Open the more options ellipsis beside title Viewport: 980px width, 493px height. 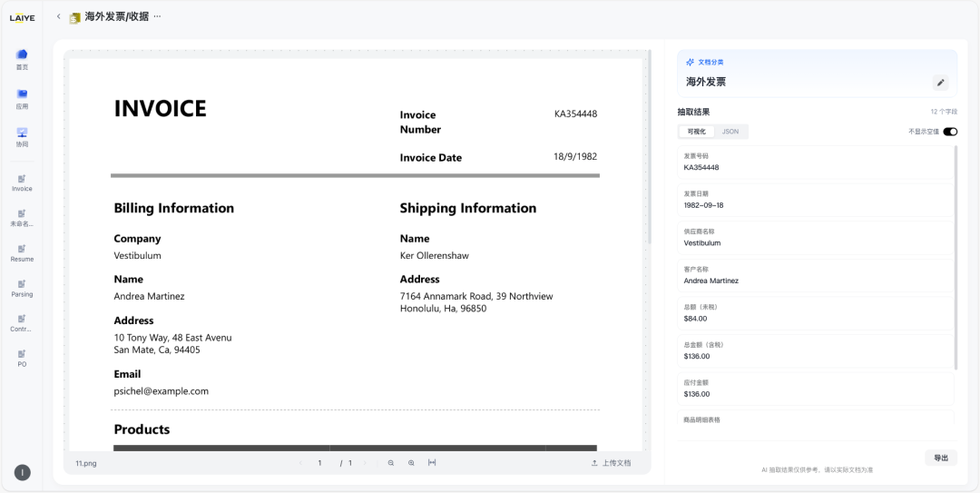pyautogui.click(x=157, y=16)
